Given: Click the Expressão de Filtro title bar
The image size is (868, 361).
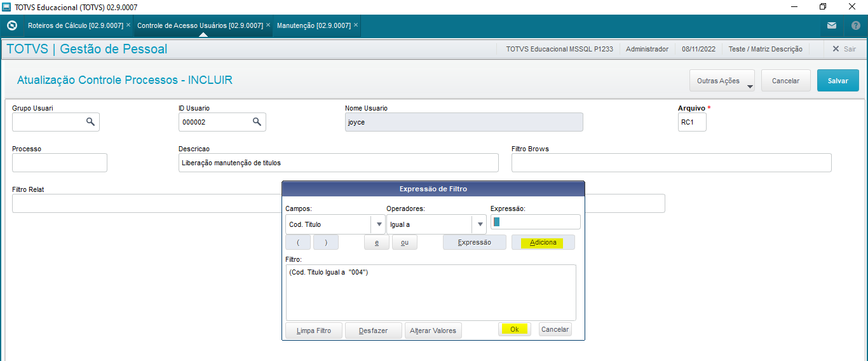Looking at the screenshot, I should coord(433,189).
